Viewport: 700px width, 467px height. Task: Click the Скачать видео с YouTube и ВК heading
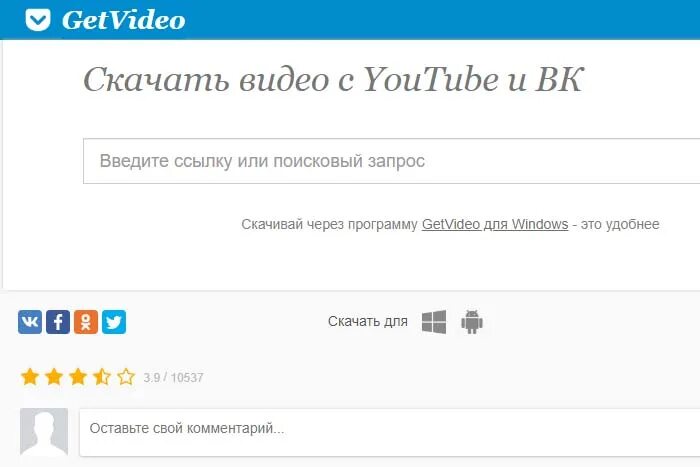click(333, 80)
